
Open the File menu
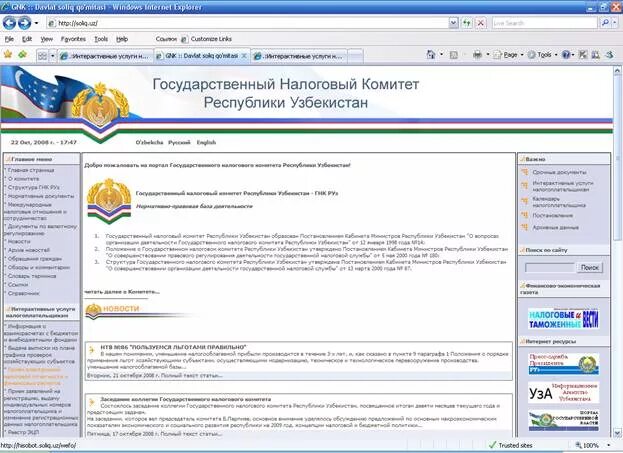(9, 39)
